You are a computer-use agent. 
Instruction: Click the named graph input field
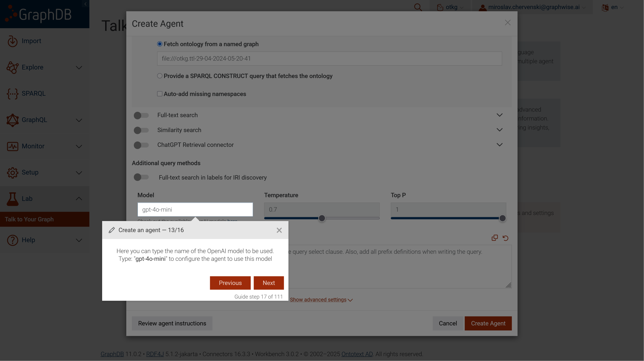pos(330,59)
